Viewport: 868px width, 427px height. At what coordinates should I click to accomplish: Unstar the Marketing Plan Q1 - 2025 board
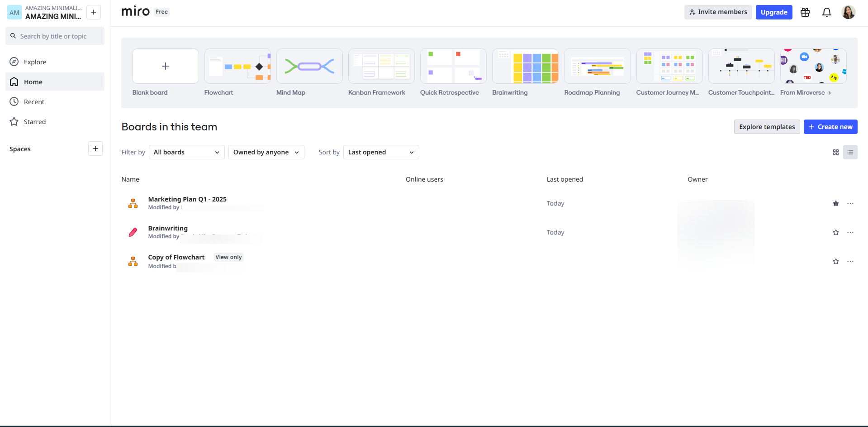tap(836, 203)
